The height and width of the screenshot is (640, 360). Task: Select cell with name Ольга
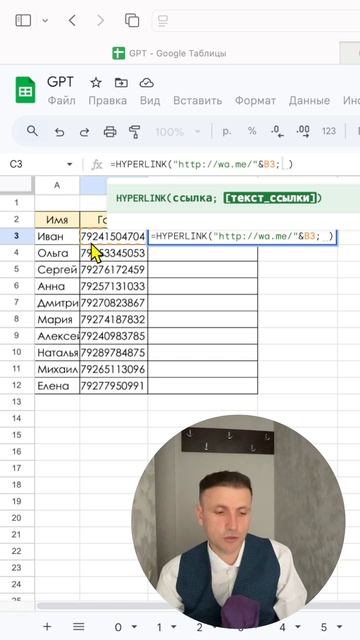click(x=57, y=253)
